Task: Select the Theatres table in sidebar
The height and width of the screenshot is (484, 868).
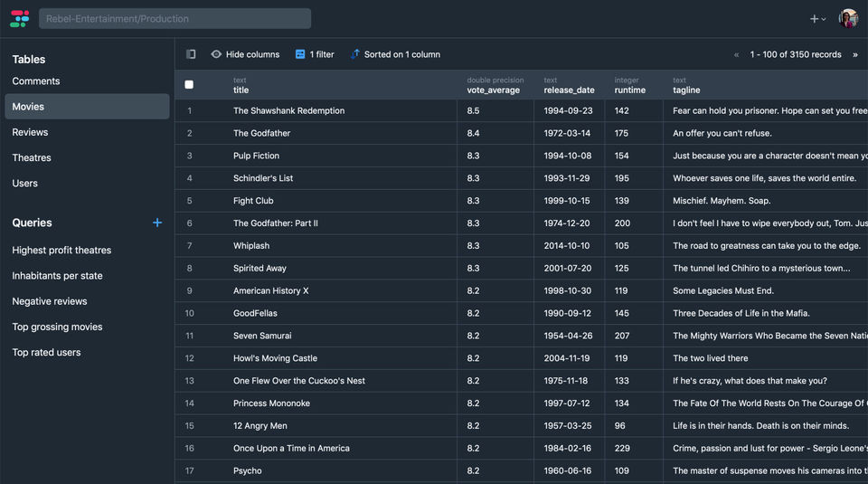Action: pos(32,157)
